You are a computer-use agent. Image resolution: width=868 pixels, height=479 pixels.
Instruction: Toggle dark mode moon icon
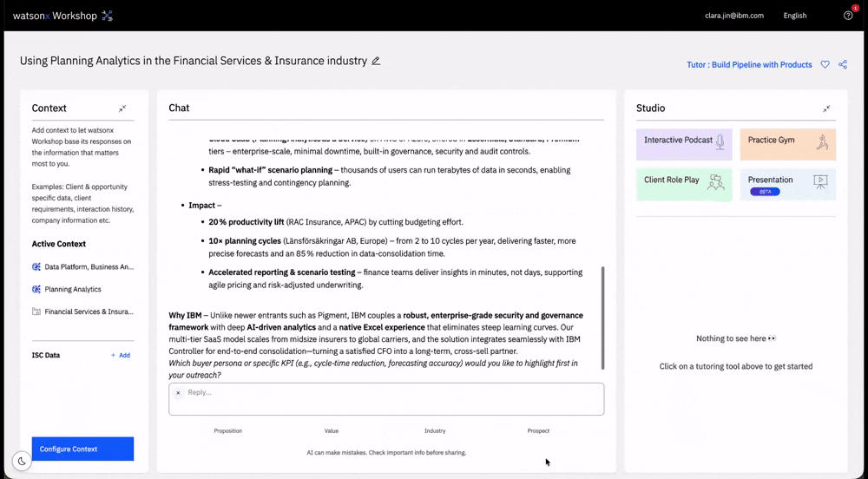(22, 461)
